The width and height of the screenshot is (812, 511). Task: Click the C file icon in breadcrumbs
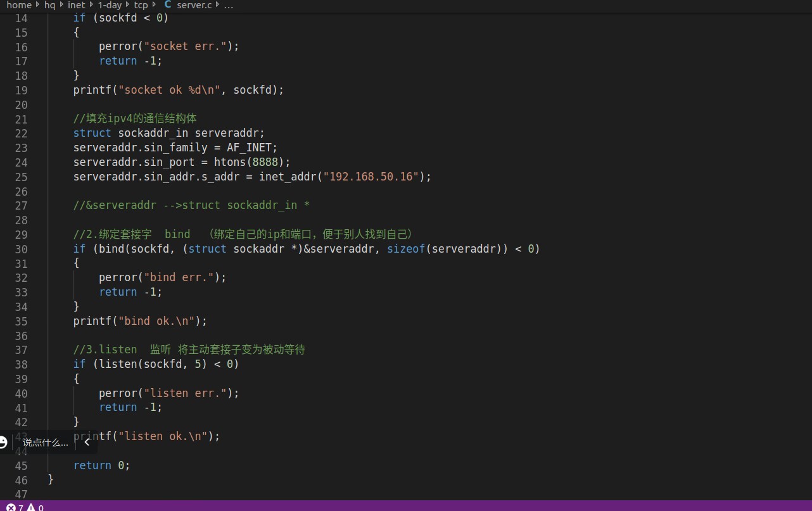point(168,5)
